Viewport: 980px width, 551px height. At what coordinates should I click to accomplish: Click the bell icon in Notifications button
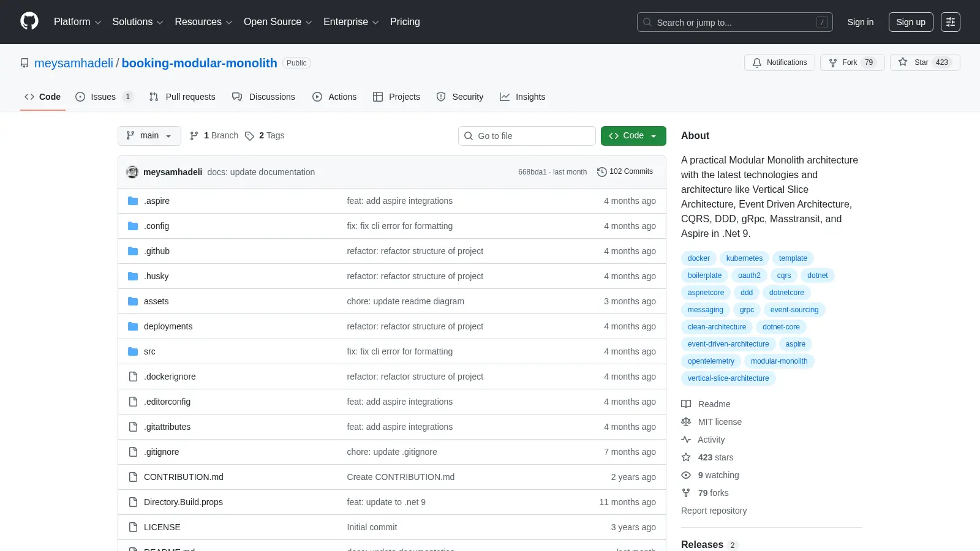[757, 62]
